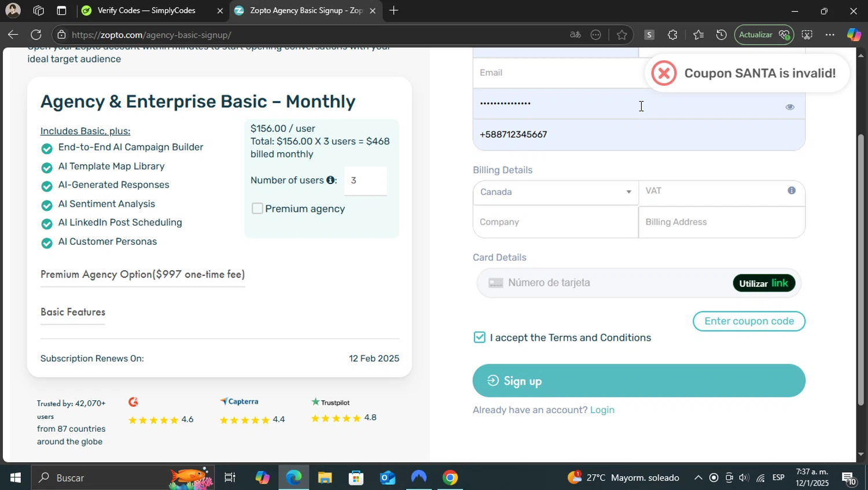Open the G2 rating logo
This screenshot has width=868, height=490.
[133, 401]
